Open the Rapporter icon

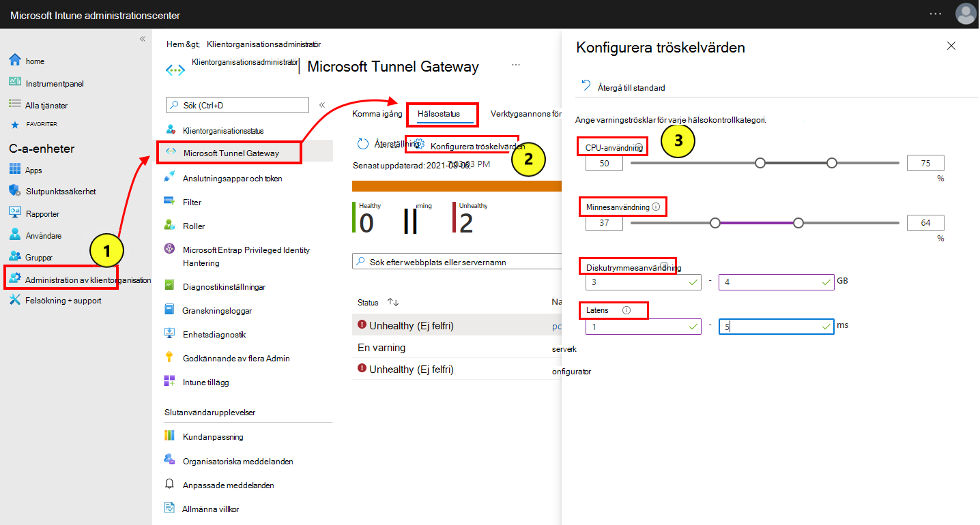pos(15,213)
